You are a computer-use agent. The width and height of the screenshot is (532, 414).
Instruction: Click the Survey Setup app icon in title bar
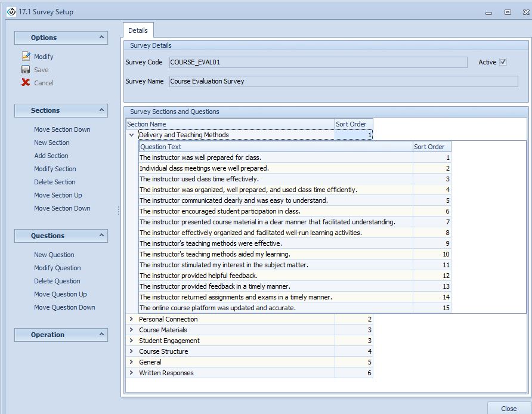[x=11, y=12]
